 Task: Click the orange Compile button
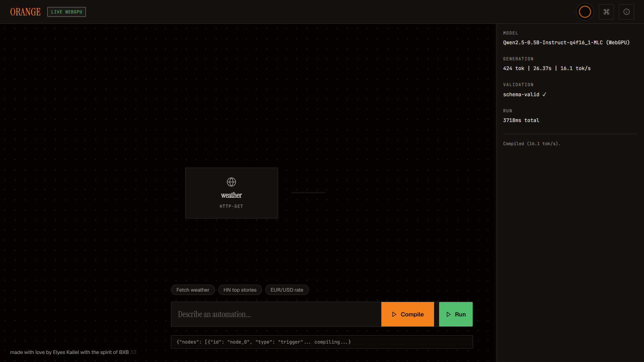408,314
